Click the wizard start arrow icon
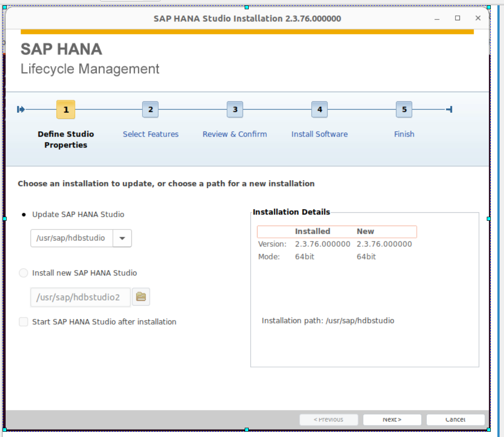 pyautogui.click(x=21, y=110)
